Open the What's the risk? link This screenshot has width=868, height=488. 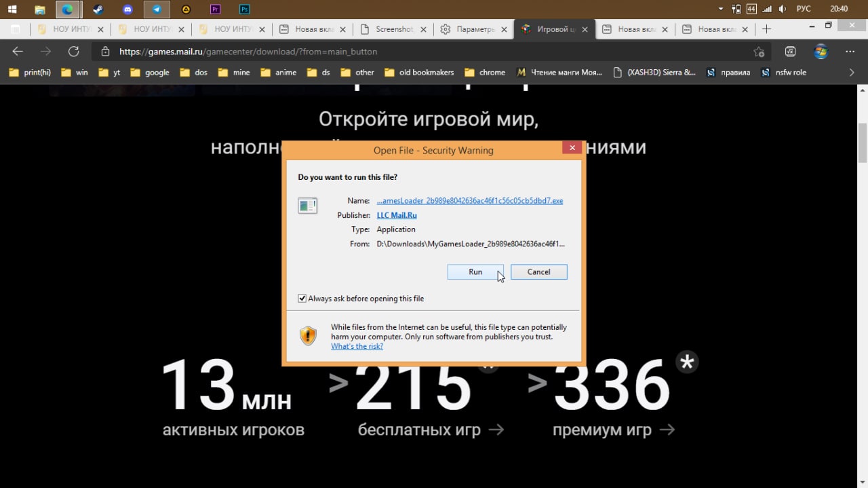pyautogui.click(x=357, y=346)
